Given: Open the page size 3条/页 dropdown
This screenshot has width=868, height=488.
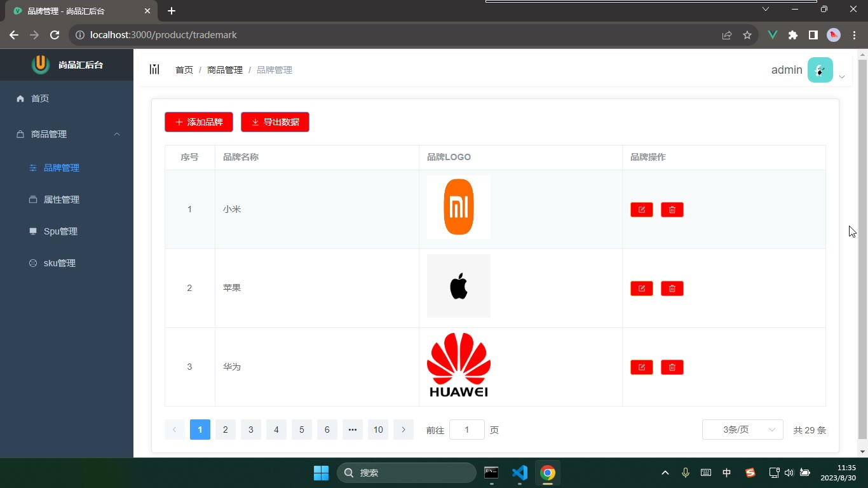Looking at the screenshot, I should [742, 430].
